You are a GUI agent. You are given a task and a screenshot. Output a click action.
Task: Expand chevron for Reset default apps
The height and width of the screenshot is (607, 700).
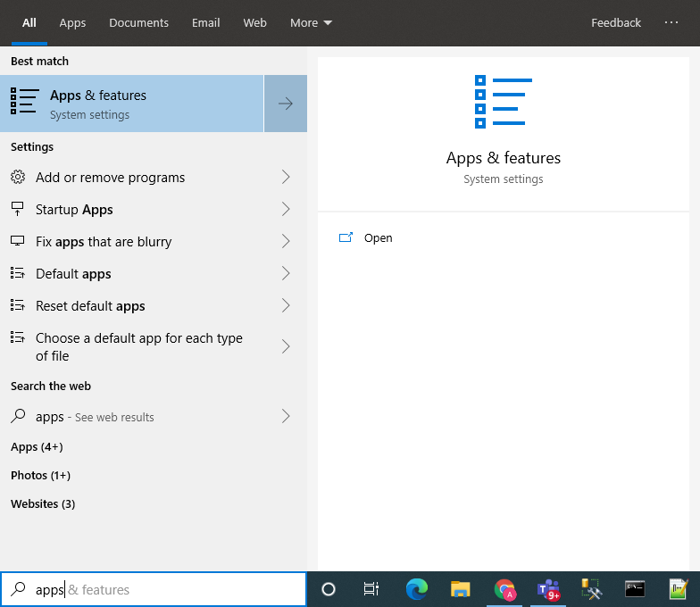pyautogui.click(x=286, y=306)
